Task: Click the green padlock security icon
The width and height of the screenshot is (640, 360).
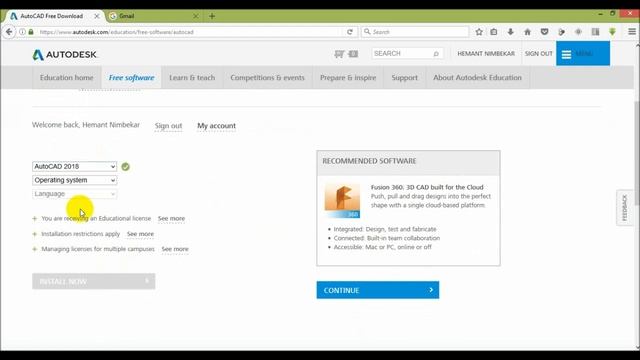Action: (x=31, y=32)
